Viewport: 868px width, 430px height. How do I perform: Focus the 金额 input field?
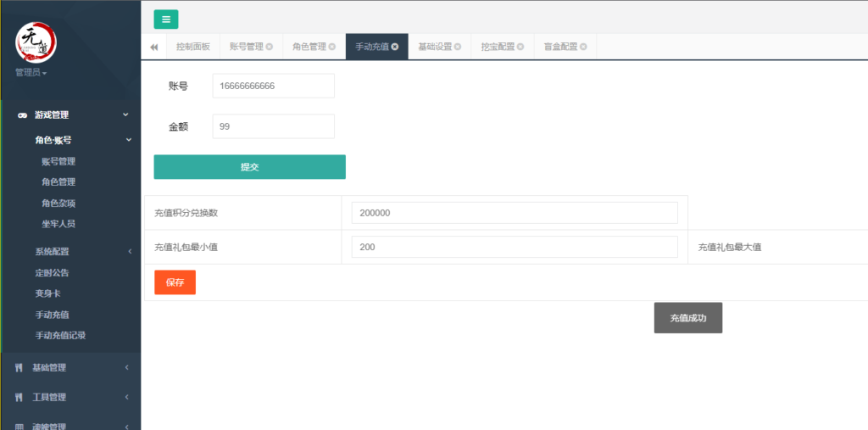click(274, 126)
